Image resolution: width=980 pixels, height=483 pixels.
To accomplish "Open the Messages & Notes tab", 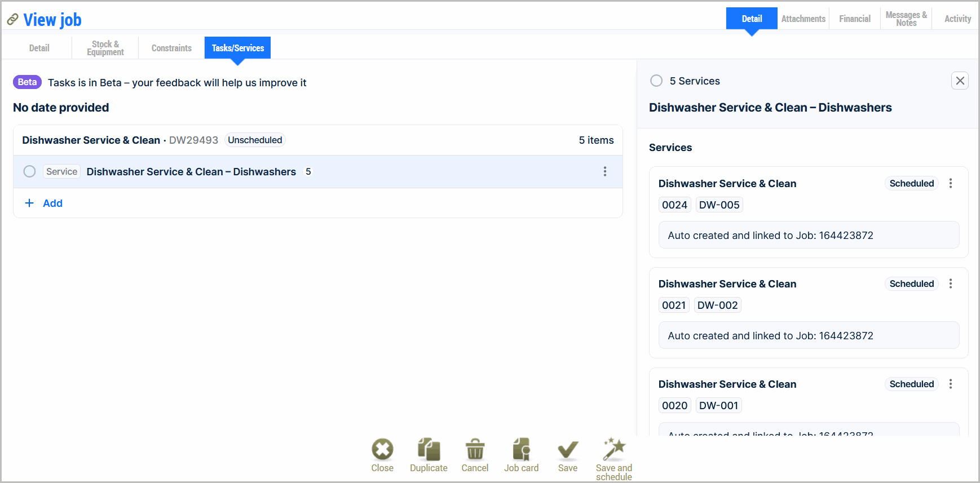I will pos(906,19).
